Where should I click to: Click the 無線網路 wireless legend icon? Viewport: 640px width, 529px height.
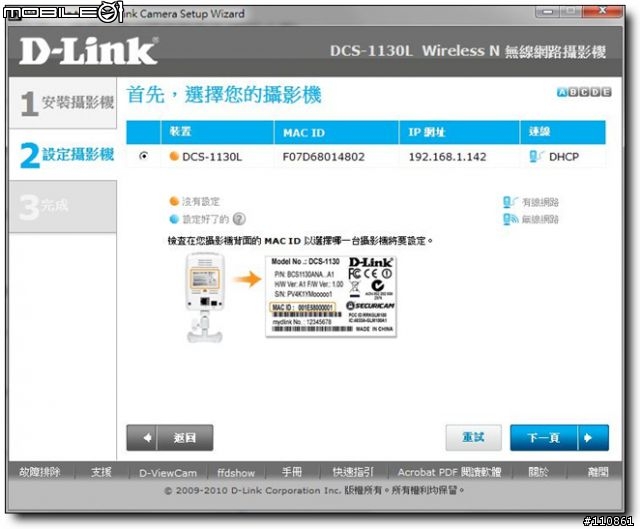coord(511,219)
